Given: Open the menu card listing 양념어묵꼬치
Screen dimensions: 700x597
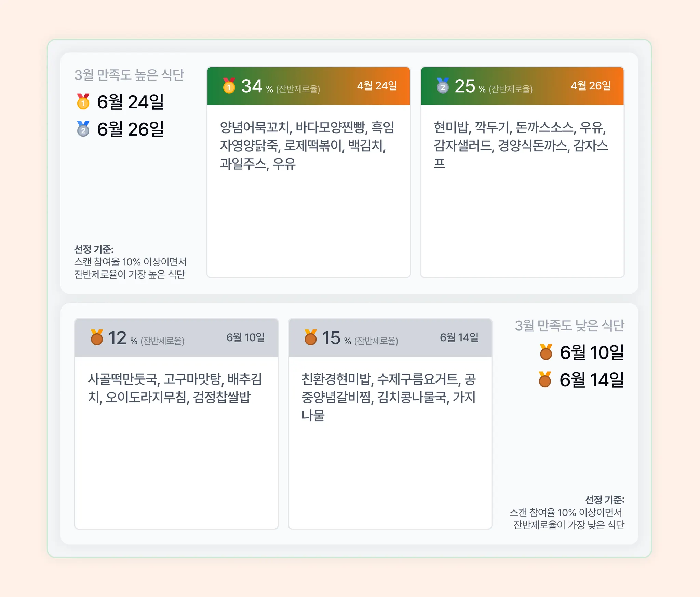Looking at the screenshot, I should [x=309, y=172].
